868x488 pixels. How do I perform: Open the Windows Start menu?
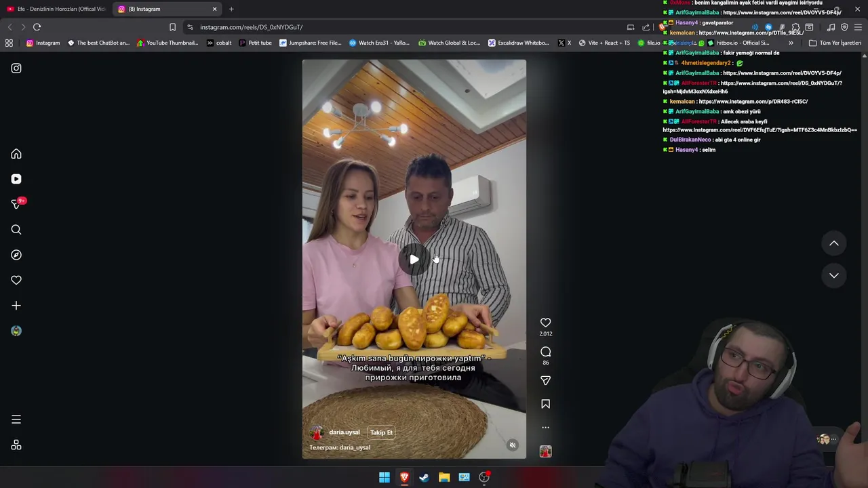tap(384, 477)
